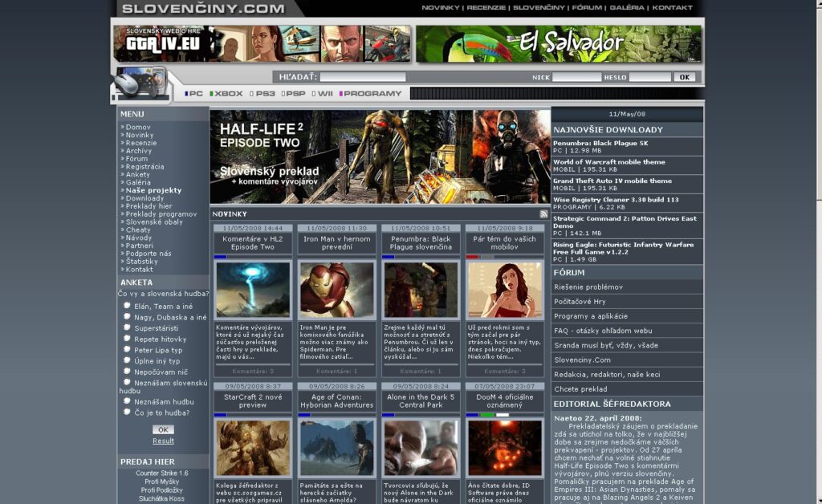This screenshot has height=504, width=822.
Task: Switch to the PC platform tab
Action: tap(193, 94)
